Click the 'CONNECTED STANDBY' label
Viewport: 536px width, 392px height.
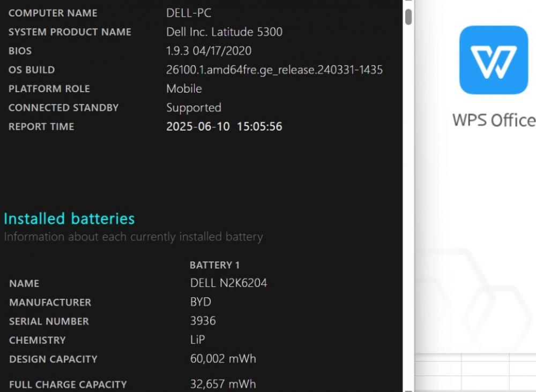64,108
